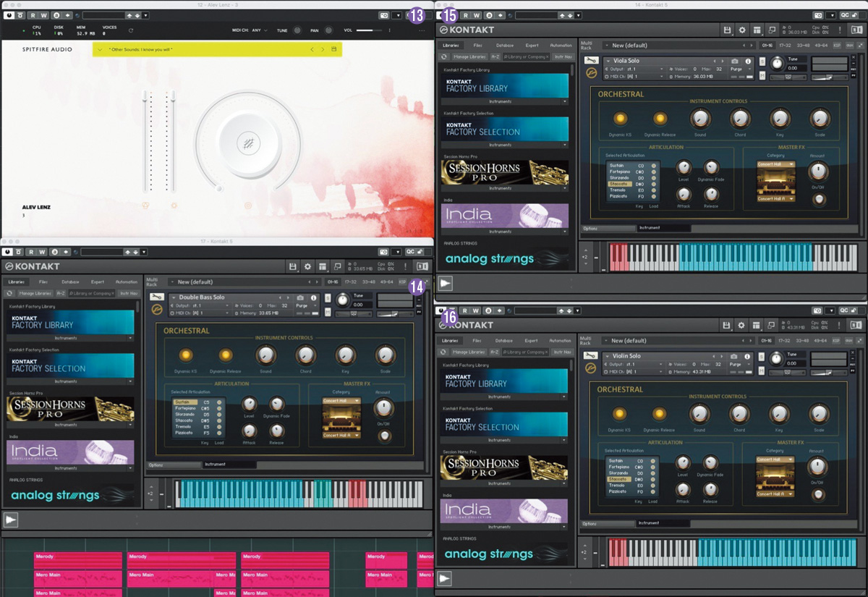The image size is (868, 597).
Task: Click the orange icon below Spitfire big knob
Action: point(248,206)
